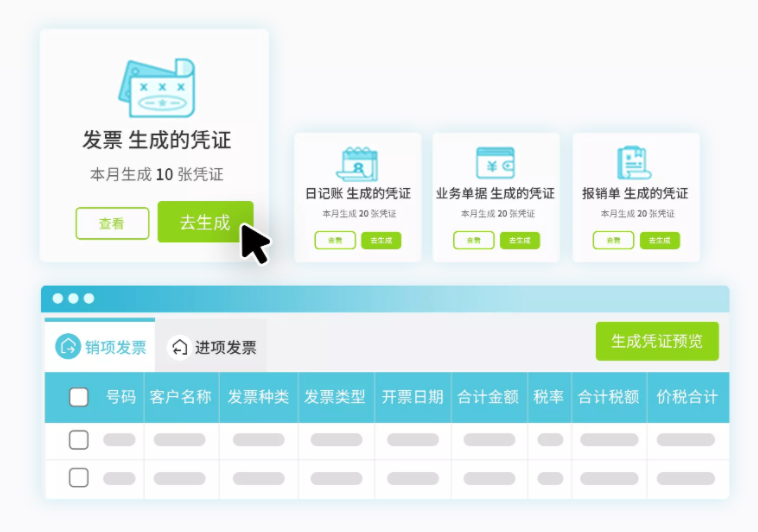758x532 pixels.
Task: Click 去生成 on the 报销单 card
Action: pyautogui.click(x=659, y=240)
